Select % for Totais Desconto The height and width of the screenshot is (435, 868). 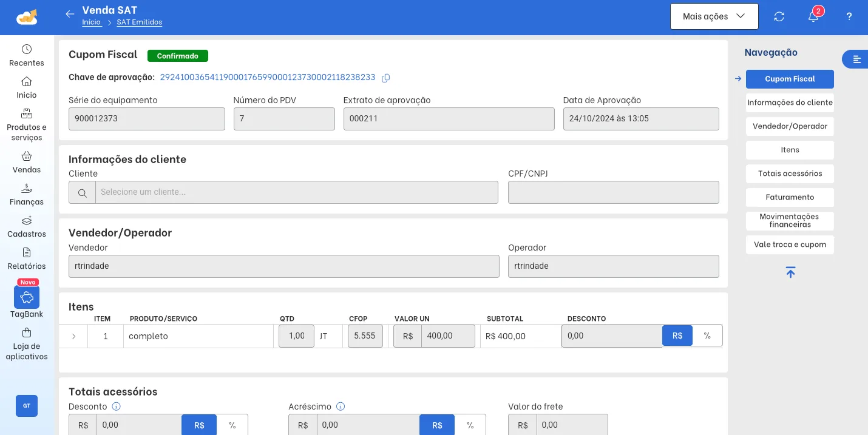click(x=232, y=425)
